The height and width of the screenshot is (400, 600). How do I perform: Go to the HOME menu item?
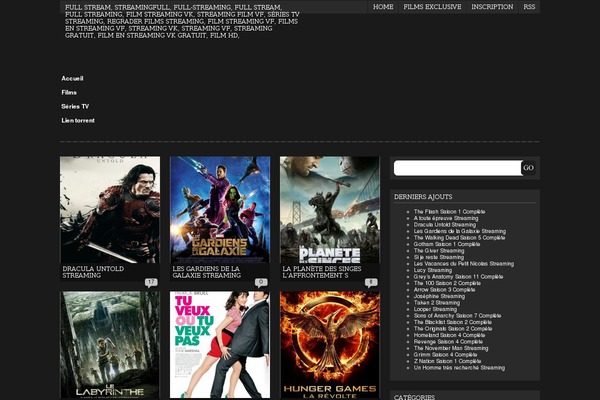[383, 7]
